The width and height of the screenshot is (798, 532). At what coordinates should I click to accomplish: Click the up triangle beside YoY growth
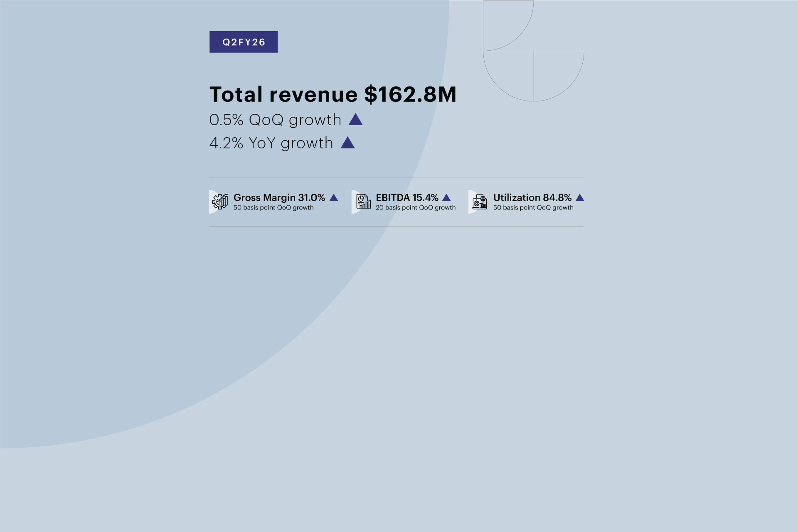347,143
